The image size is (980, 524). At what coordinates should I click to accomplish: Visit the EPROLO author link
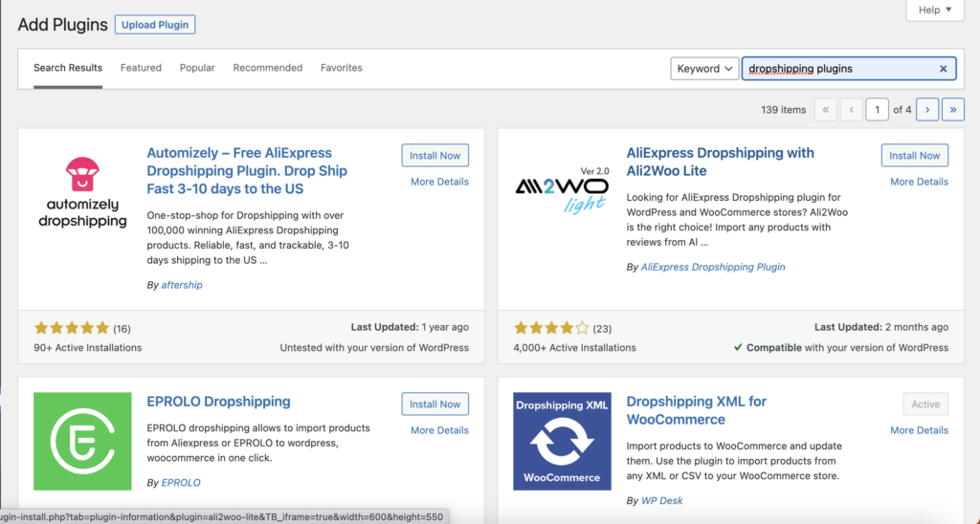point(181,483)
